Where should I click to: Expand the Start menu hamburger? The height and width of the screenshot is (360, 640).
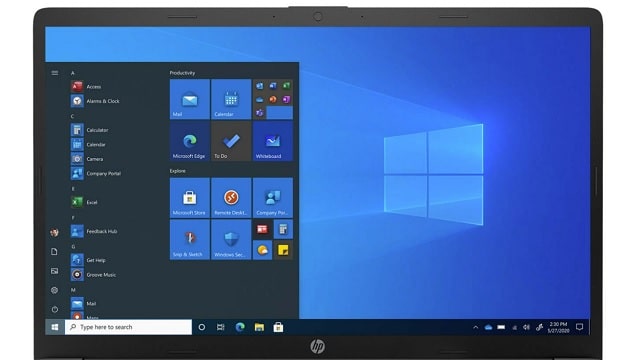tap(55, 73)
